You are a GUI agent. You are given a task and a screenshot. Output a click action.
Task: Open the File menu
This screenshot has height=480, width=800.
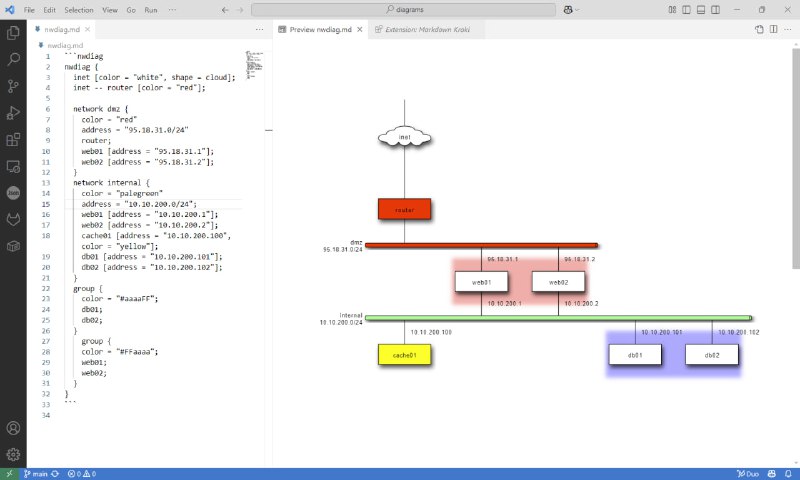(x=29, y=10)
